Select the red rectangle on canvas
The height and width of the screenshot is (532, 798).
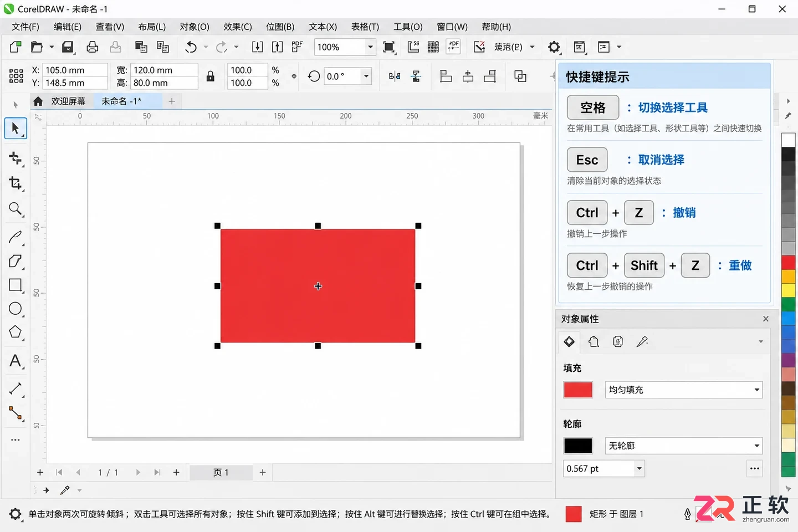coord(318,286)
